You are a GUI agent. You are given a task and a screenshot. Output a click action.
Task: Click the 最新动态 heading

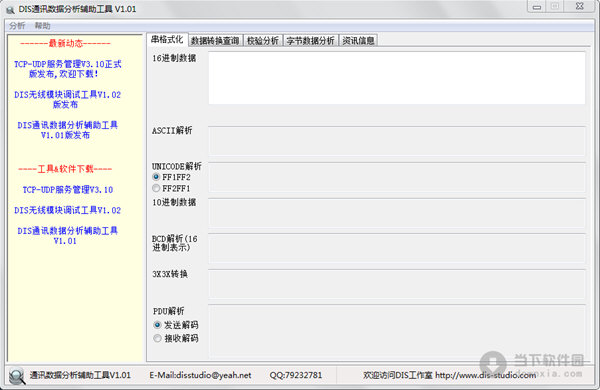click(x=65, y=44)
